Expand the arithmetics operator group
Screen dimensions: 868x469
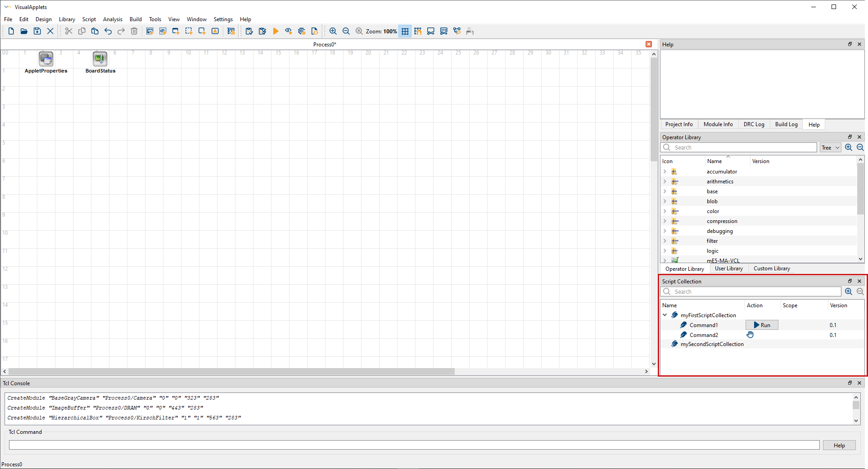point(665,181)
